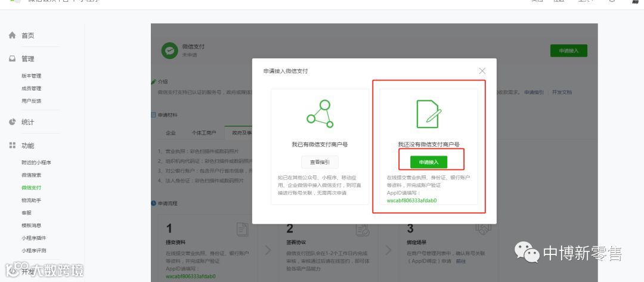Click the document icon in step 1
This screenshot has height=282, width=644.
[x=242, y=230]
